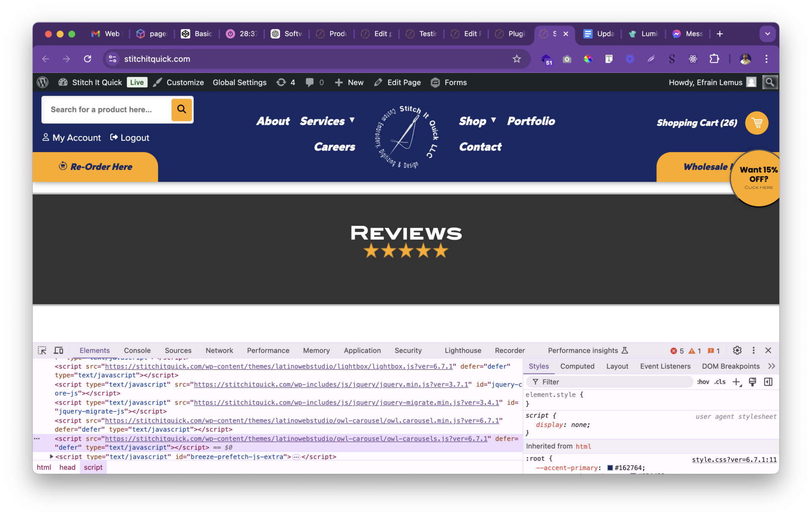The width and height of the screenshot is (812, 517).
Task: Toggle the DevTools device toolbar
Action: click(x=59, y=350)
